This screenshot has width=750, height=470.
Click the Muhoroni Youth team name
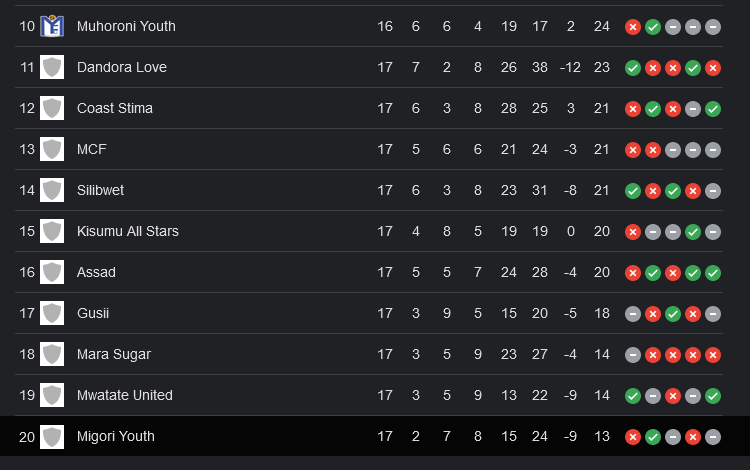click(x=126, y=26)
